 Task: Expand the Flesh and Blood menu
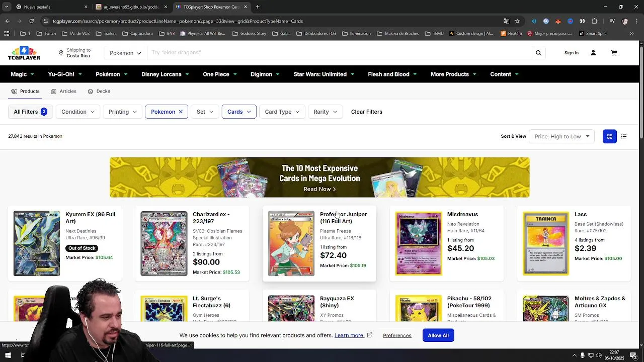click(x=392, y=74)
